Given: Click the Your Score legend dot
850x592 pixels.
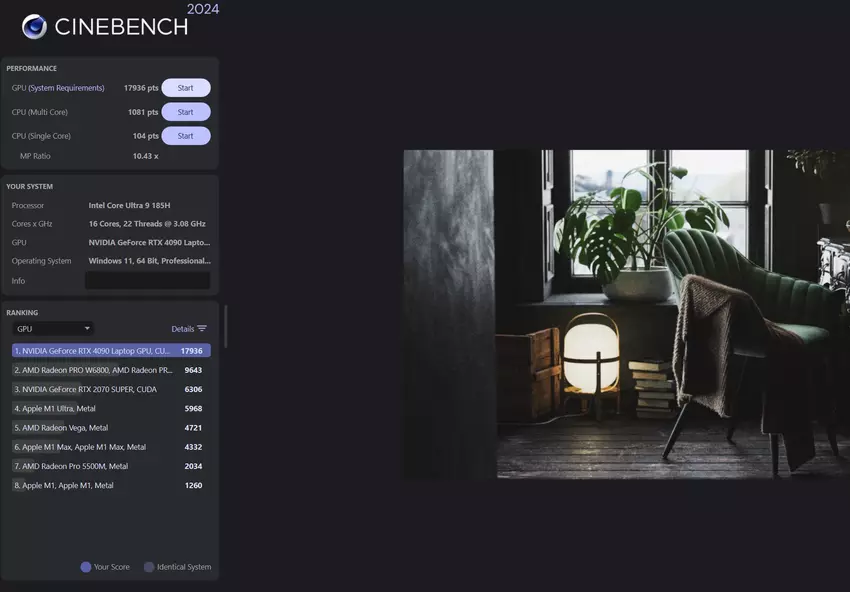Looking at the screenshot, I should coord(86,567).
